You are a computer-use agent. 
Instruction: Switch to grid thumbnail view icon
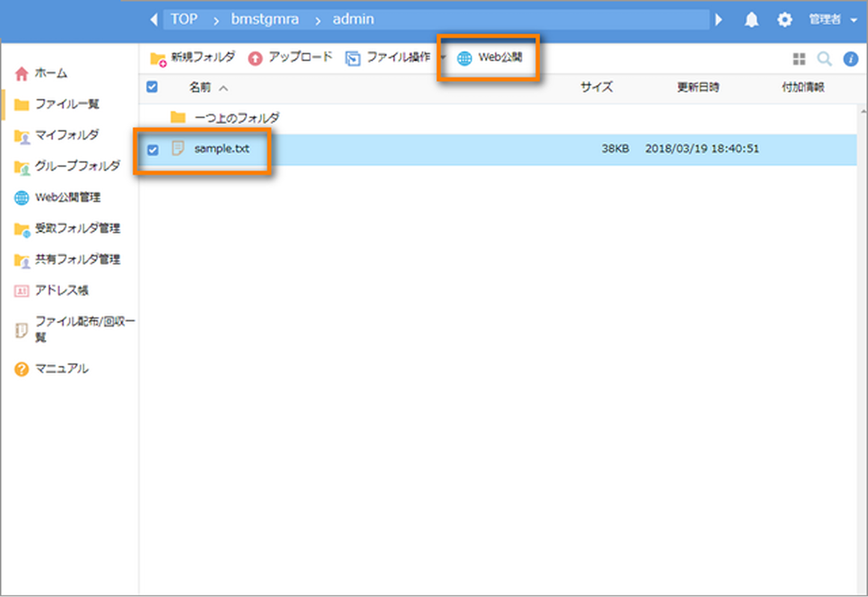point(799,58)
